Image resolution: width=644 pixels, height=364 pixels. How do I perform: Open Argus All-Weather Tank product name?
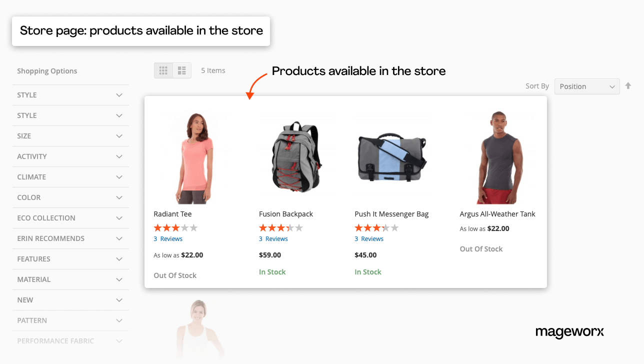tap(497, 214)
